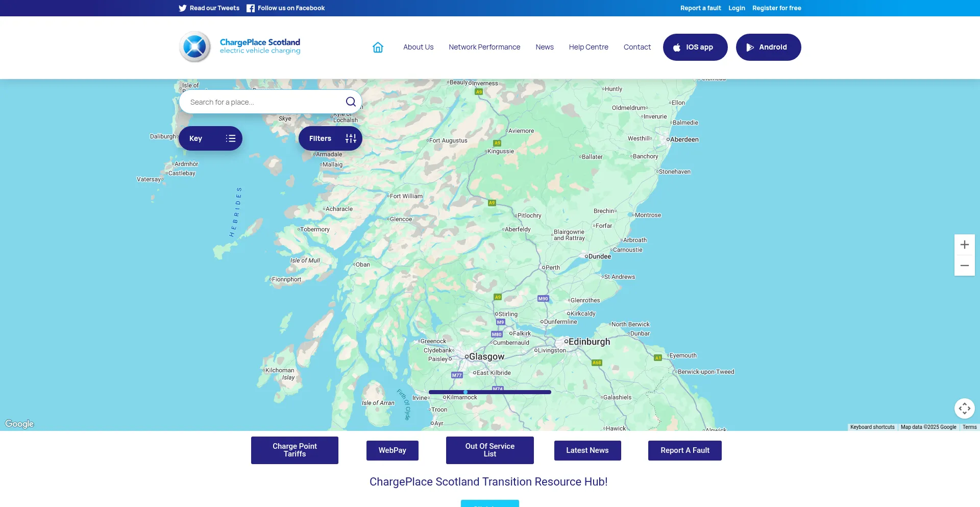
Task: Open the Out Of Service List
Action: tap(489, 450)
